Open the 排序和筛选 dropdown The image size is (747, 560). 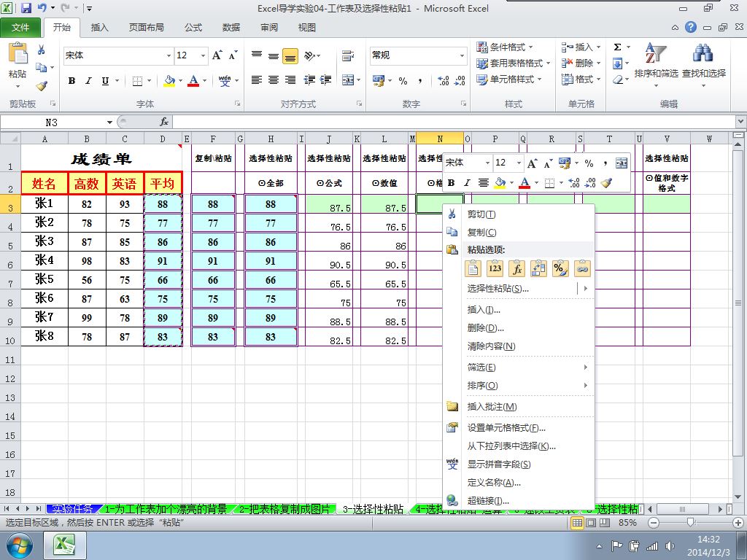656,65
